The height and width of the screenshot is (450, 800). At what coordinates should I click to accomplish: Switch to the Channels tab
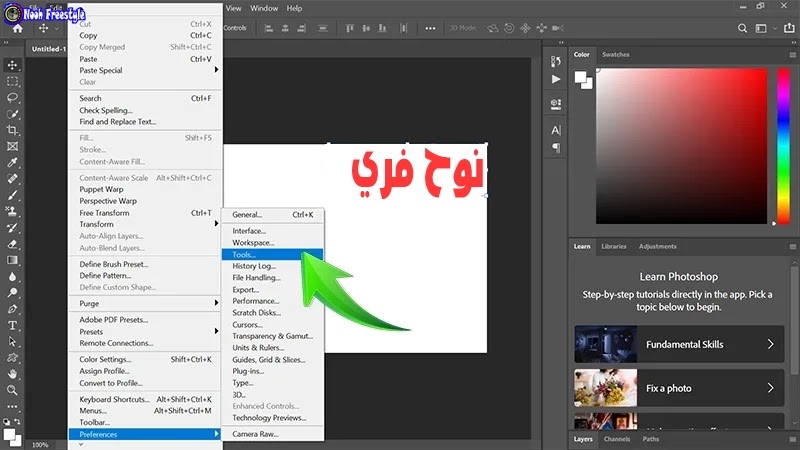pos(617,439)
